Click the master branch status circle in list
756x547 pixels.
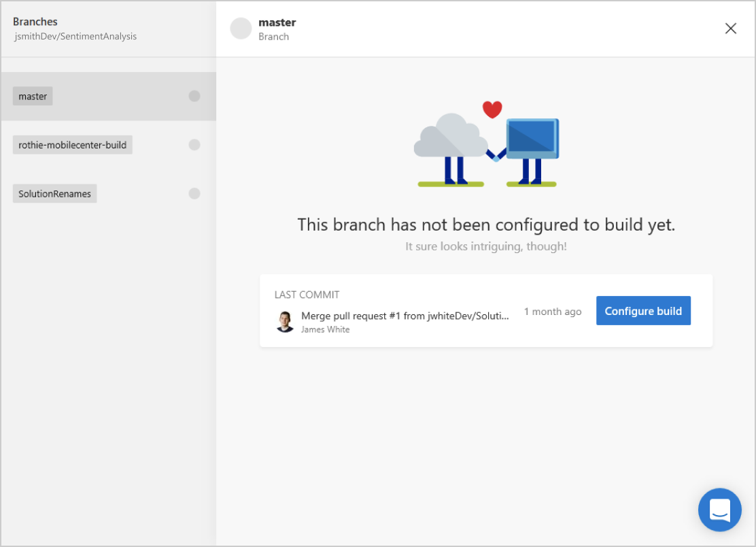click(194, 96)
